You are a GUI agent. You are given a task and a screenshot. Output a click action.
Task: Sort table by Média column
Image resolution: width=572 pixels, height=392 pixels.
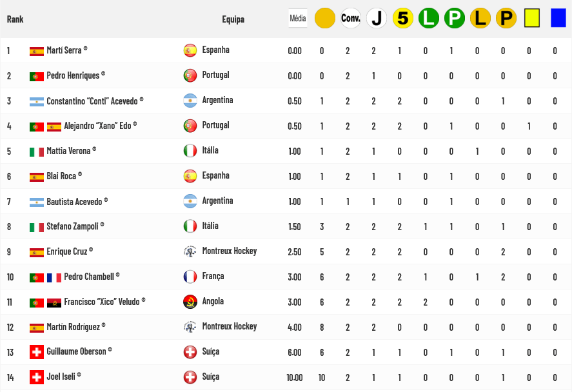[298, 19]
